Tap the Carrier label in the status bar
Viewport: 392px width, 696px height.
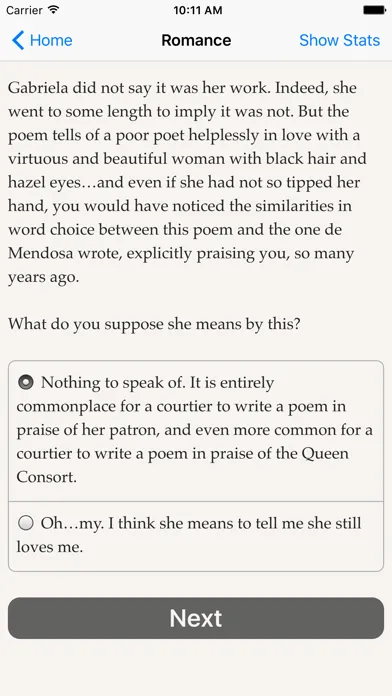[x=25, y=10]
